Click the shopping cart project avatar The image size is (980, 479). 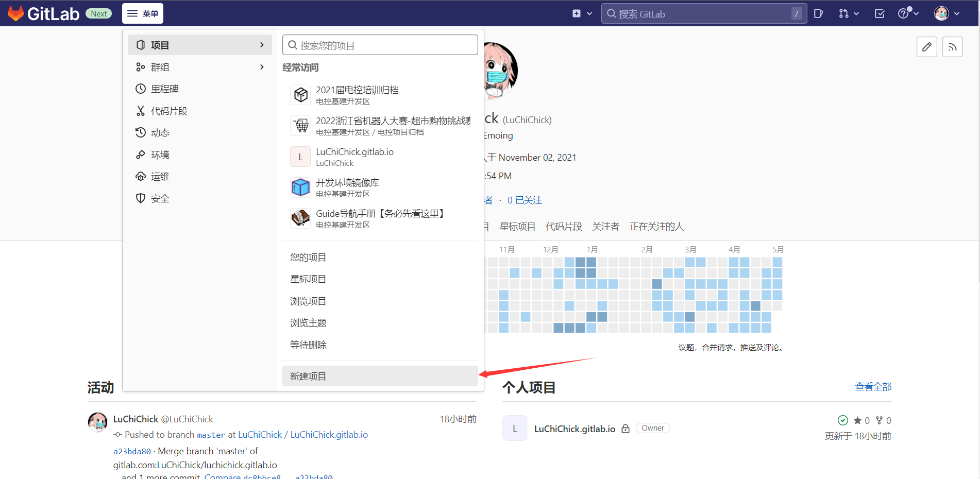point(300,126)
